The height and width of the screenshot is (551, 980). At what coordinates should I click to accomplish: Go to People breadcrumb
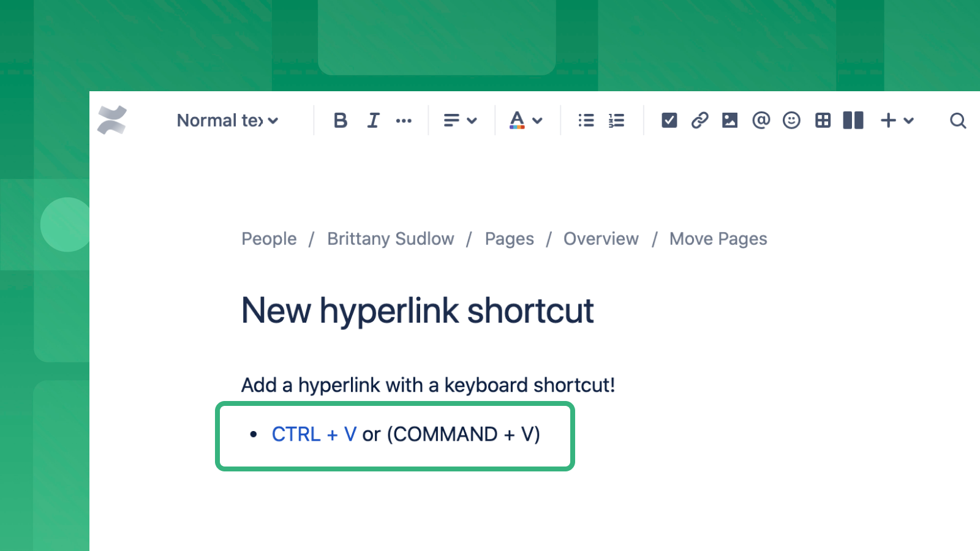coord(269,239)
